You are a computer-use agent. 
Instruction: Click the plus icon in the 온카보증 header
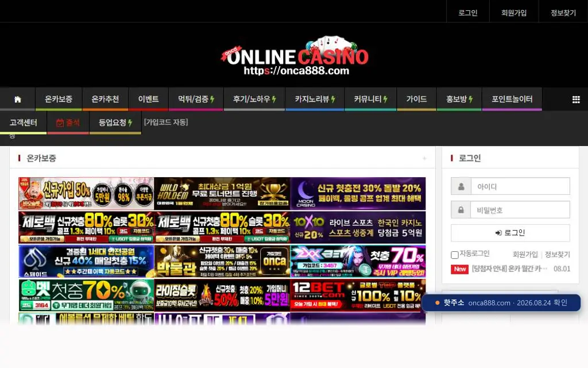coord(424,159)
